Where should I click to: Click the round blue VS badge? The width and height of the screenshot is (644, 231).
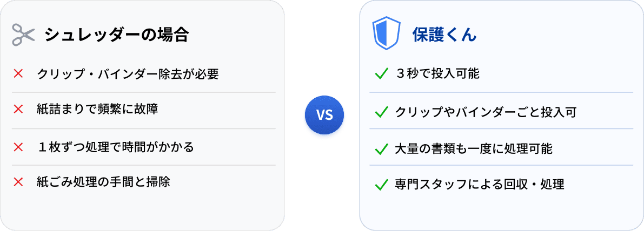coord(324,115)
